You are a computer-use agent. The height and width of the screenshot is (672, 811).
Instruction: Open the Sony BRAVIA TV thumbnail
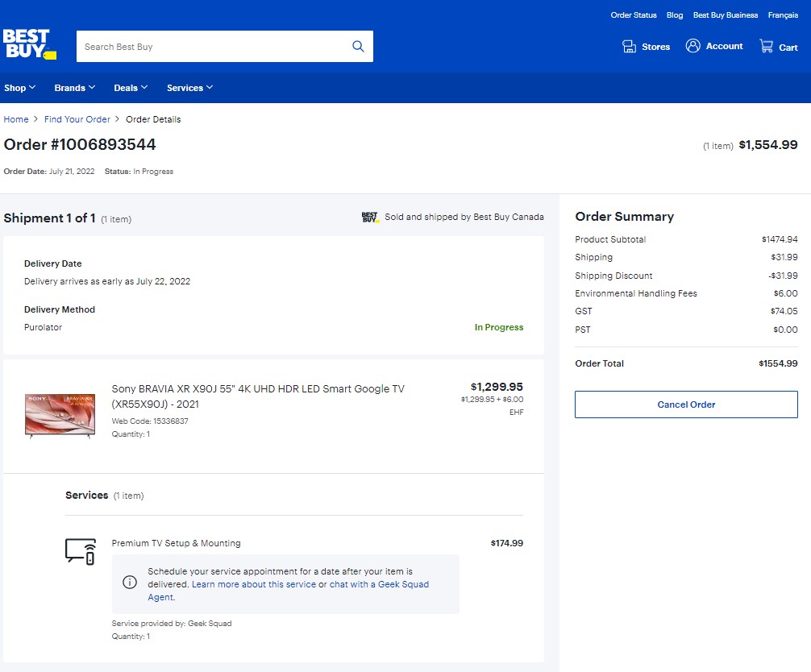[x=60, y=416]
